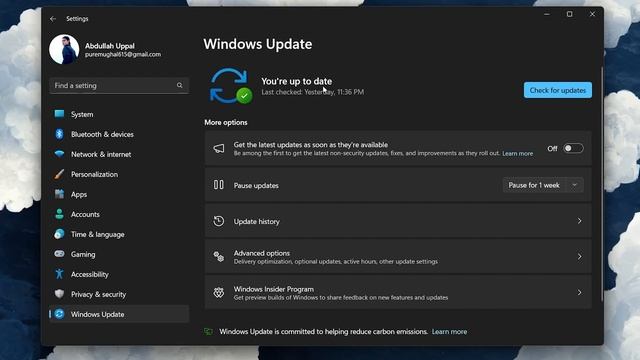This screenshot has width=640, height=360.
Task: Open Update history row
Action: coord(398,221)
